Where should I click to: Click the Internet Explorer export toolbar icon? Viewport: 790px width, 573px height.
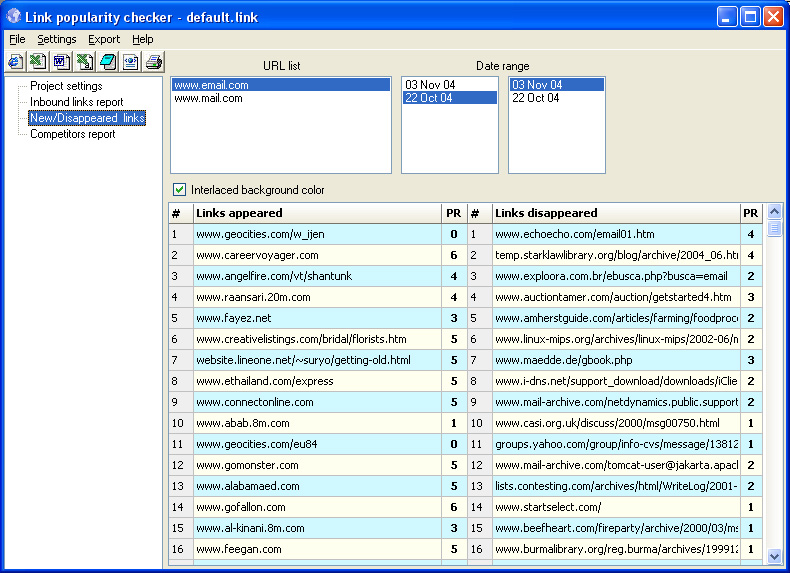pyautogui.click(x=15, y=62)
